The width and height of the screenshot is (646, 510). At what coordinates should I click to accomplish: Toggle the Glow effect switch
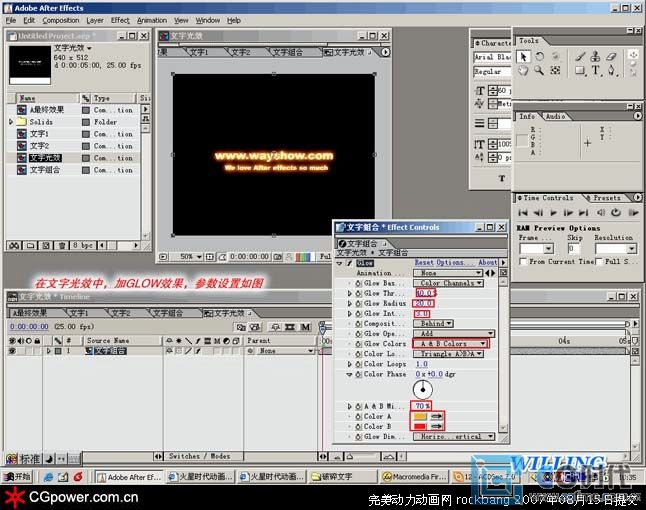coord(349,263)
